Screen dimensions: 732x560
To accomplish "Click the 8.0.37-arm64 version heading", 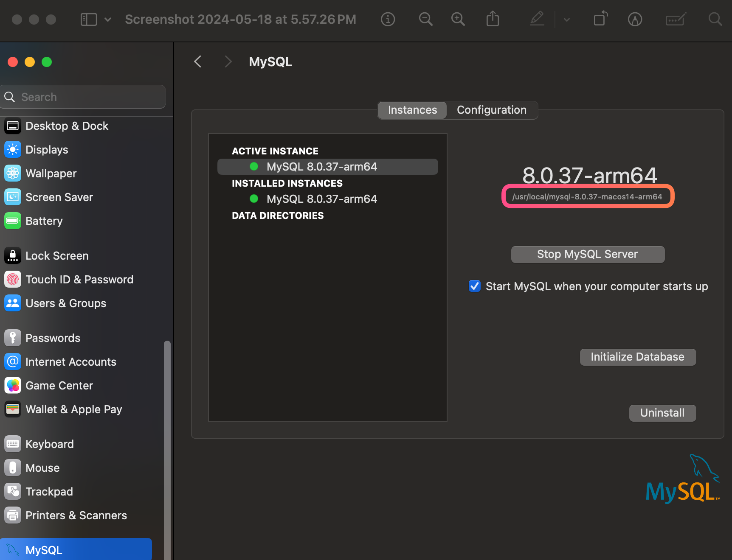I will (x=590, y=175).
